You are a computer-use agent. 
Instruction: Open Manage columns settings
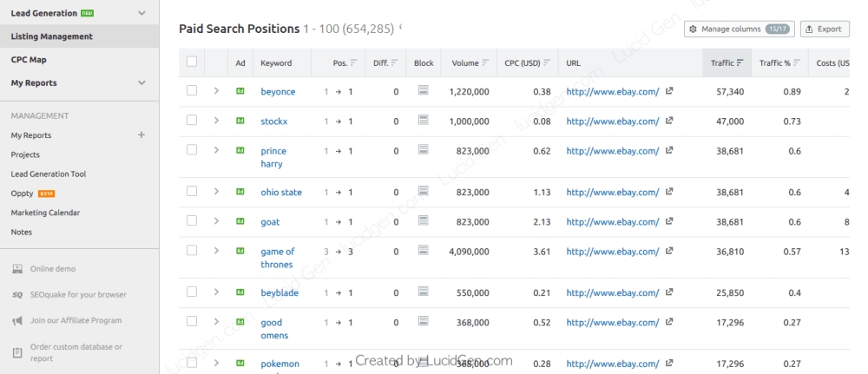point(737,29)
